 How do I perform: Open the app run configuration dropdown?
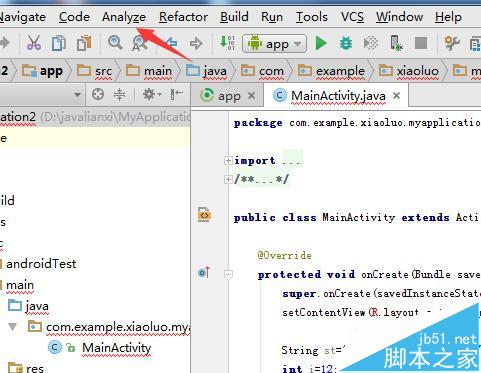[274, 43]
